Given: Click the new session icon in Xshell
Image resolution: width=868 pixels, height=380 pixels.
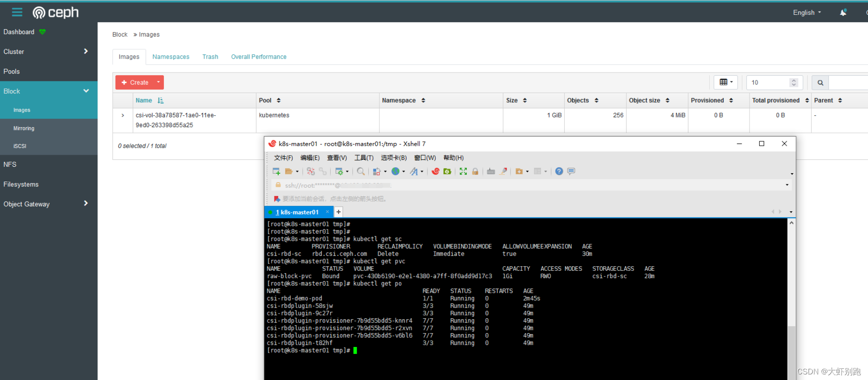Looking at the screenshot, I should point(276,171).
